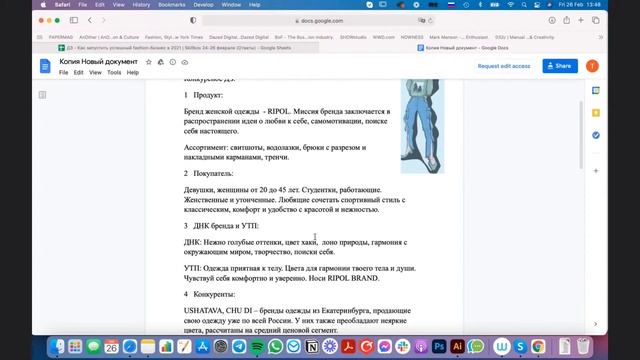This screenshot has width=640, height=360.
Task: Click the document status info icon
Action: [173, 62]
